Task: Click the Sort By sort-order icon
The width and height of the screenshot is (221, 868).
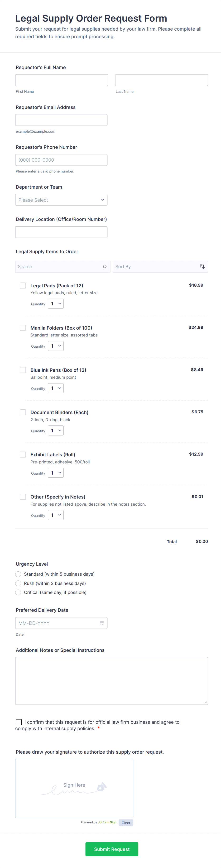Action: 202,266
